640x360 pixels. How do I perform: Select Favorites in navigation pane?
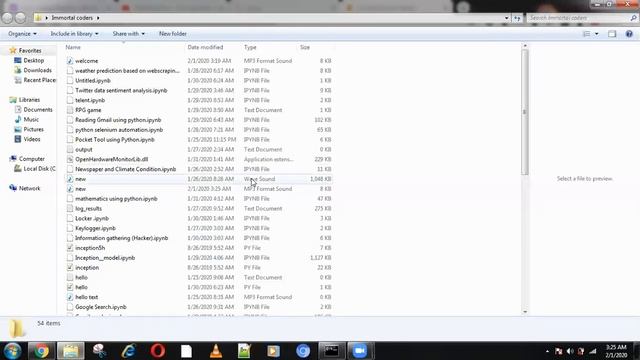pyautogui.click(x=30, y=51)
